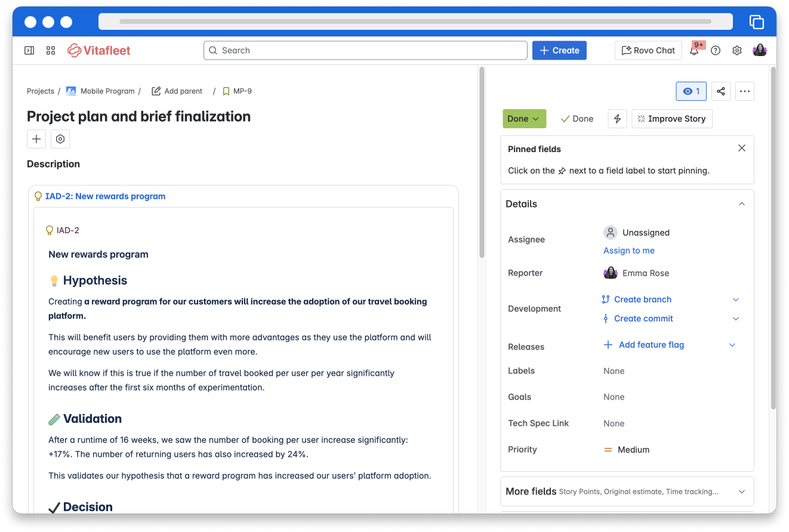Click the Projects breadcrumb

41,91
